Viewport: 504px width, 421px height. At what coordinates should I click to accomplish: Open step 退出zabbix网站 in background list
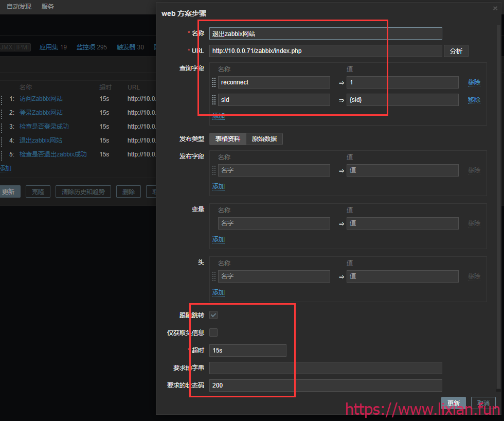[x=41, y=141]
